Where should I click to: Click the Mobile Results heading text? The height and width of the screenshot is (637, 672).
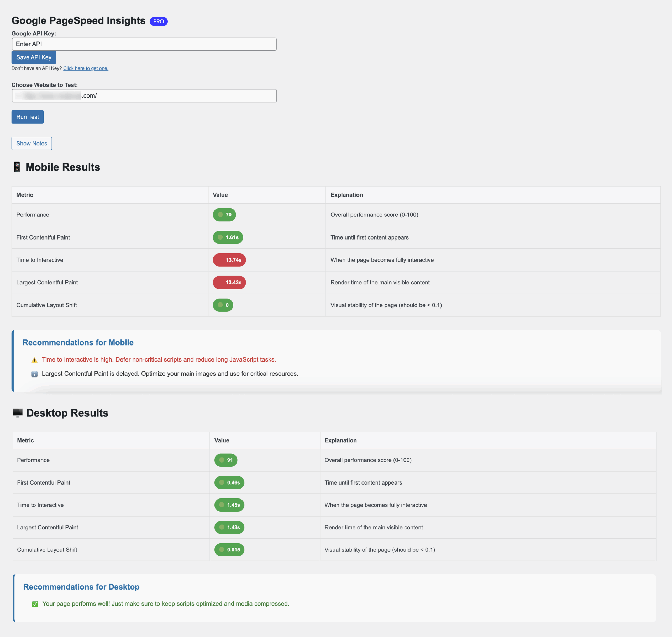tap(63, 167)
